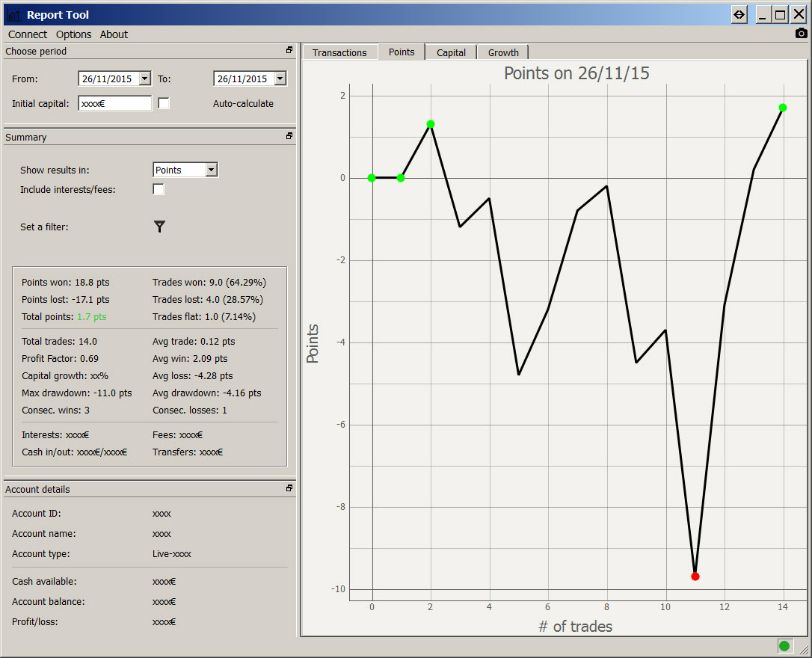
Task: Undock the Choose period panel
Action: [x=289, y=50]
